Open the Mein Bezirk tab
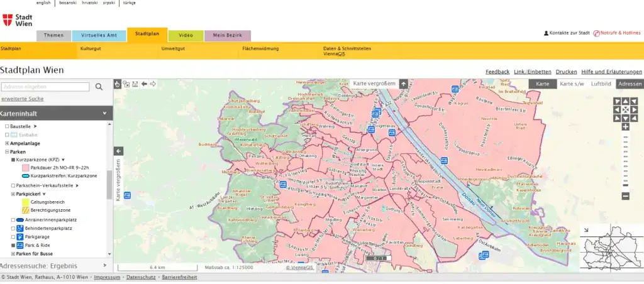Image resolution: width=644 pixels, height=284 pixels. (x=228, y=36)
